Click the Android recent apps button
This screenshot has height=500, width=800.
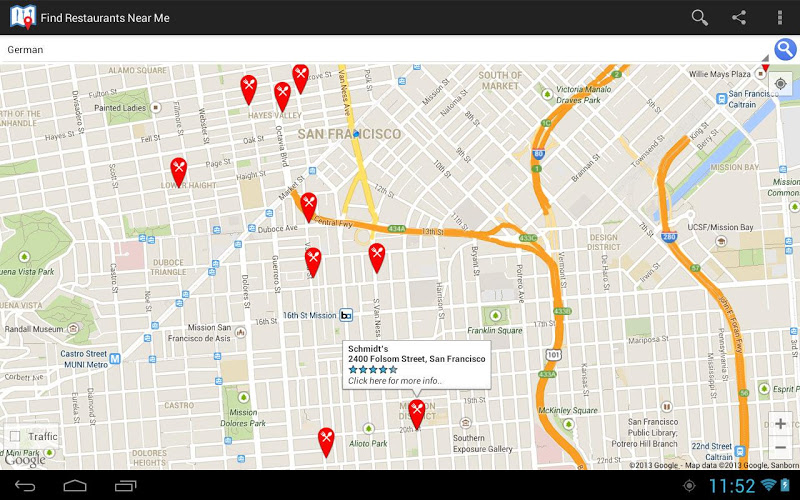point(126,486)
